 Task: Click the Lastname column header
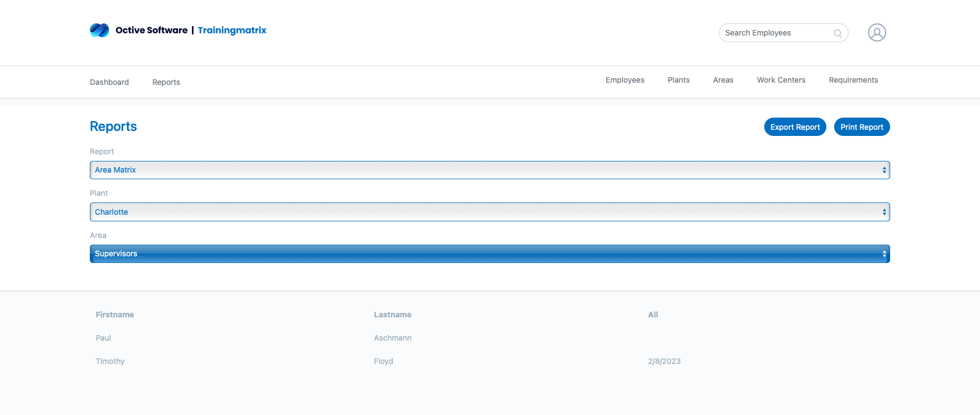coord(392,315)
